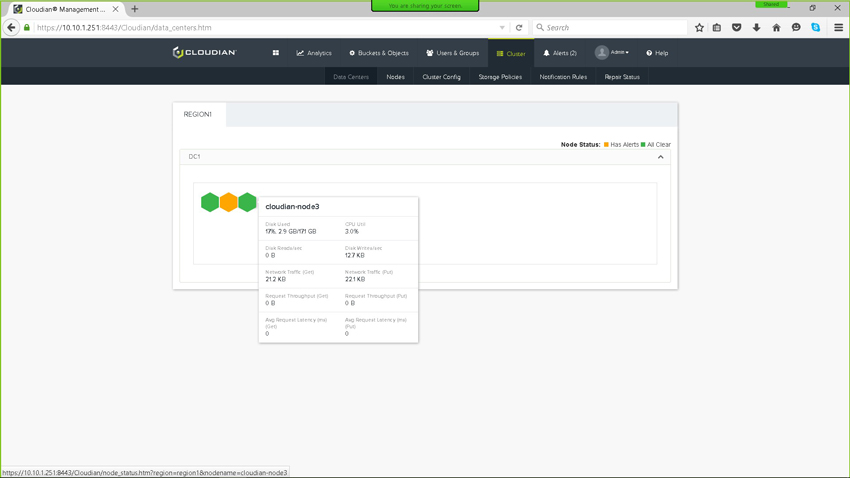Bookmark this page with star icon
This screenshot has width=850, height=478.
tap(699, 28)
